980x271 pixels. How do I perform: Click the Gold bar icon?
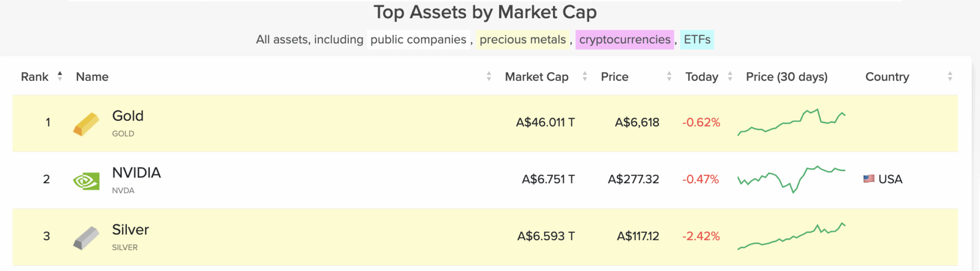pyautogui.click(x=86, y=124)
